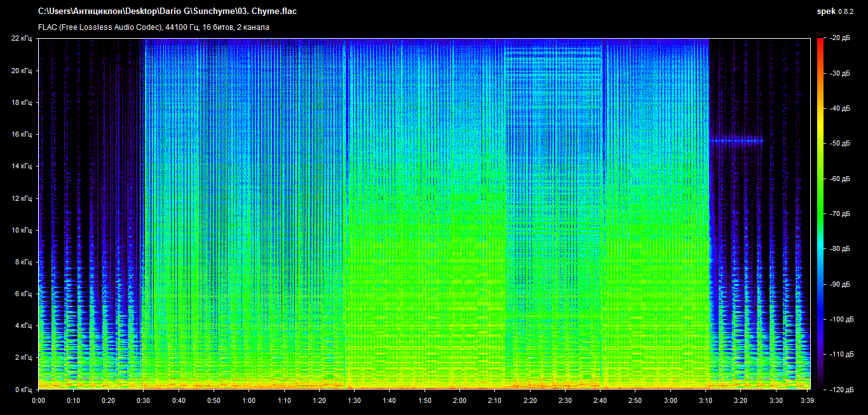The width and height of the screenshot is (868, 415).
Task: Click the 18 кГц frequency label
Action: (23, 102)
